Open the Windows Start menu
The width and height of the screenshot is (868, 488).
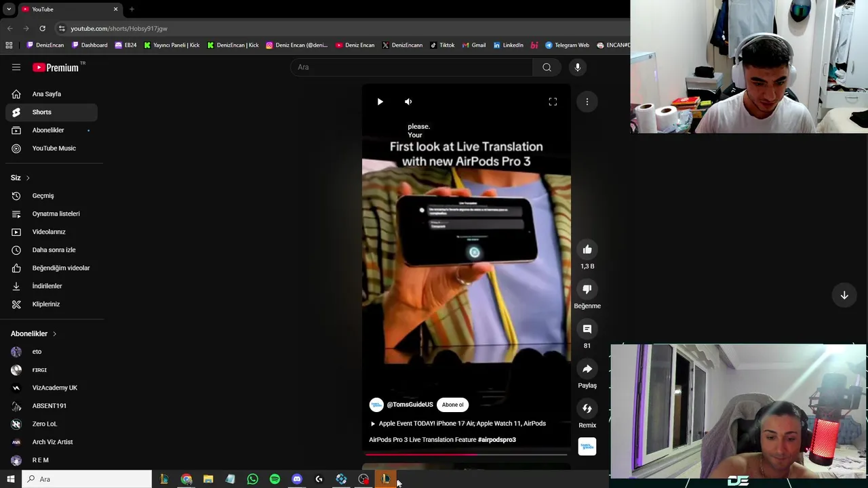point(10,479)
